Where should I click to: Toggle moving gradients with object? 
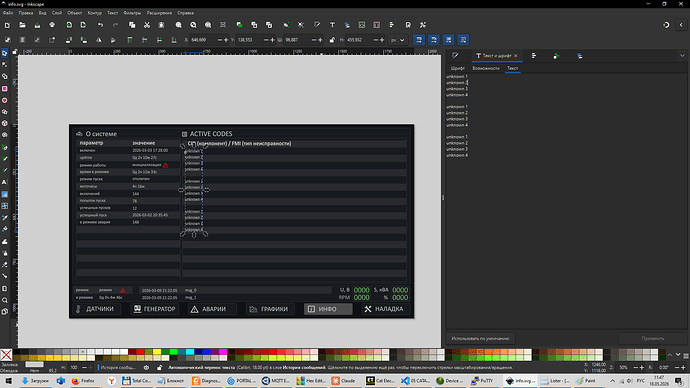click(448, 40)
